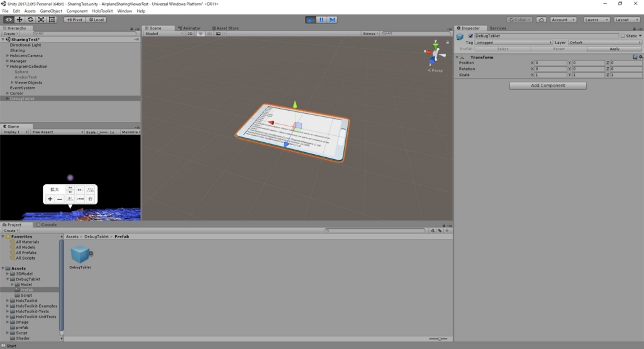Open Display 1 dropdown in Game view
Viewport: 644px width, 349px height.
[x=15, y=132]
